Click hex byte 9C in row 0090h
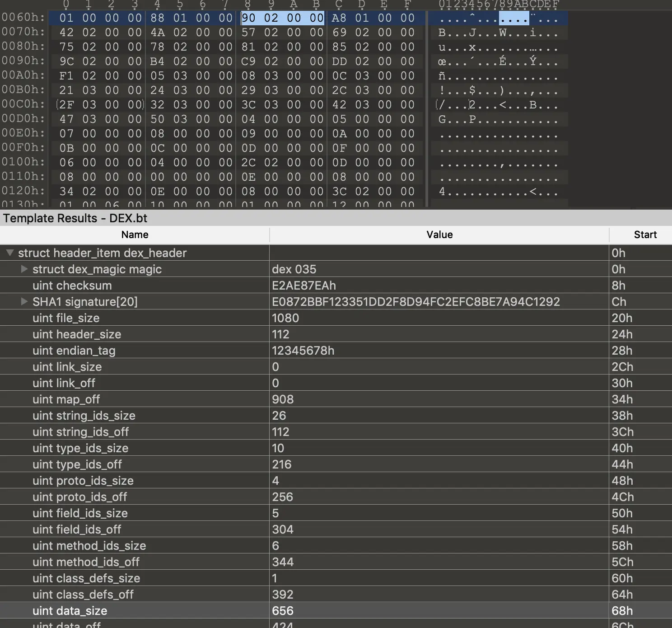 [x=66, y=61]
